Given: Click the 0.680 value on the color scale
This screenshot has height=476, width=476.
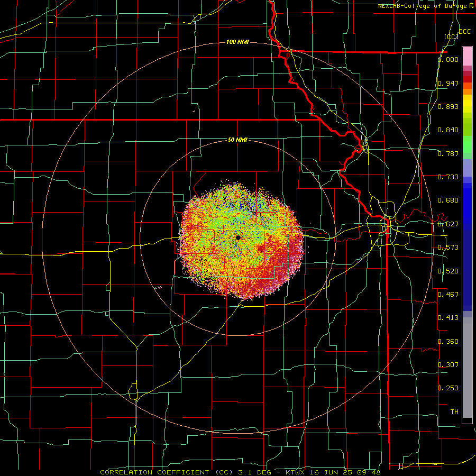Looking at the screenshot, I should [448, 200].
